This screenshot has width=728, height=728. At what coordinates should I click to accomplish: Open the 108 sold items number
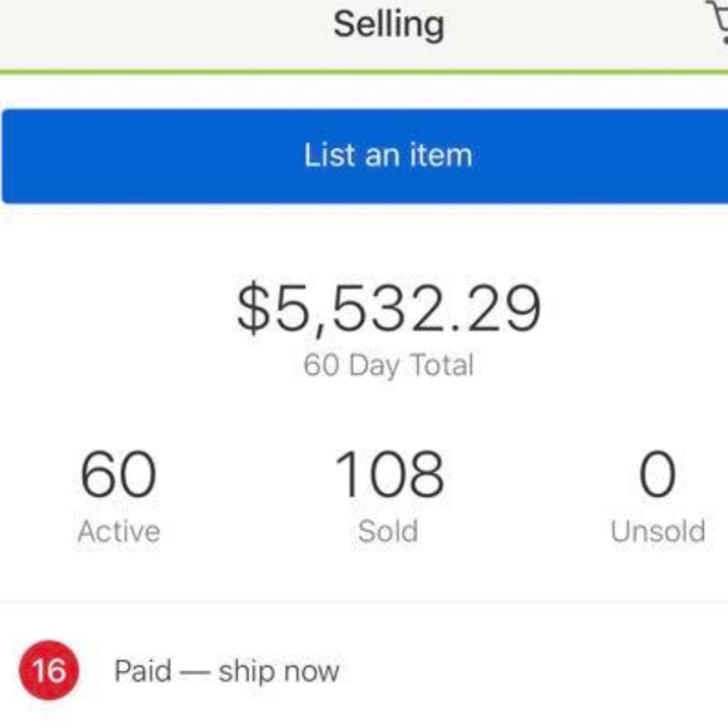[x=388, y=474]
